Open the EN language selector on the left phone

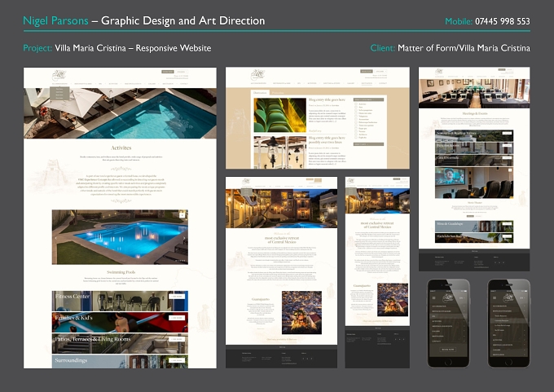[462, 298]
